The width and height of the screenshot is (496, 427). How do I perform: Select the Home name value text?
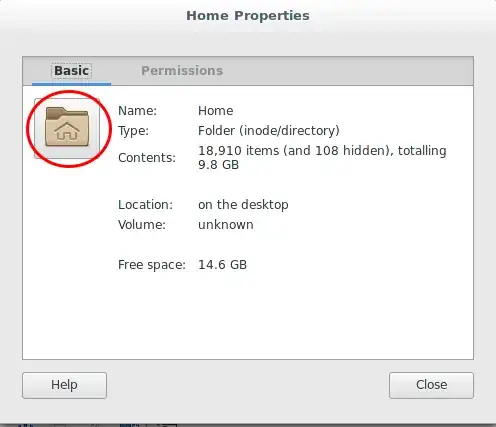216,111
